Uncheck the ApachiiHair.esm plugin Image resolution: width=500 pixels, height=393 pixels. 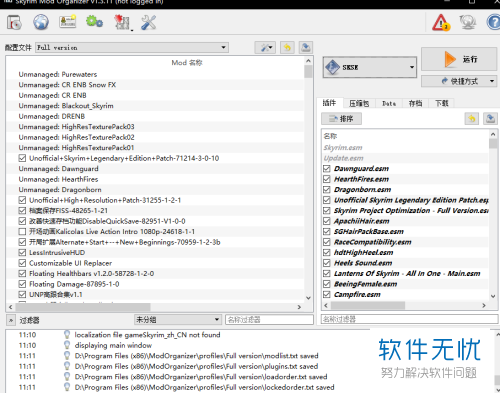click(x=327, y=221)
